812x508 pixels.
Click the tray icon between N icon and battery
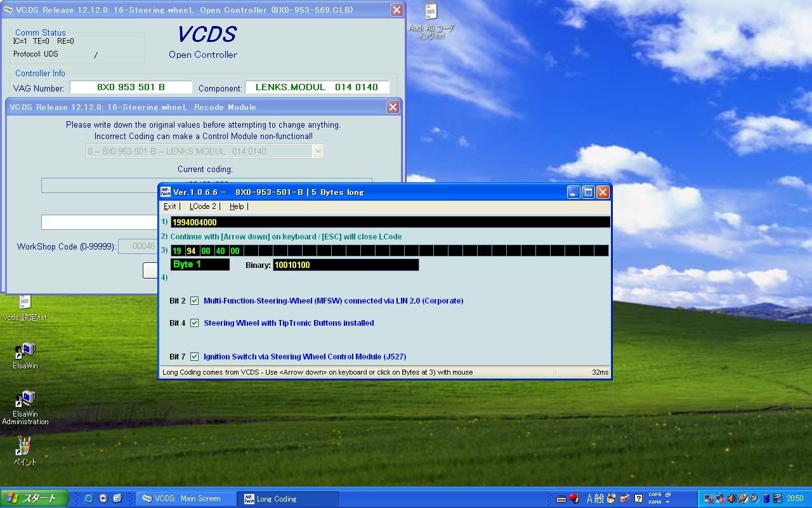pos(755,498)
